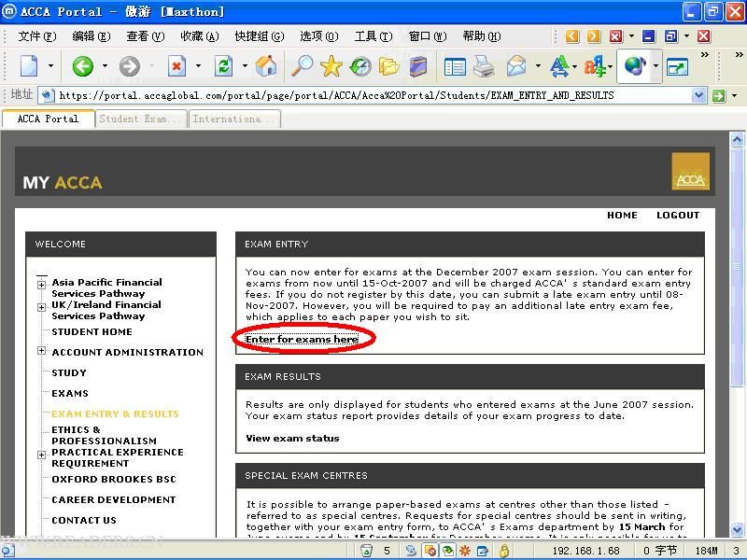Open the refresh button dropdown arrow
The image size is (747, 560).
point(245,66)
